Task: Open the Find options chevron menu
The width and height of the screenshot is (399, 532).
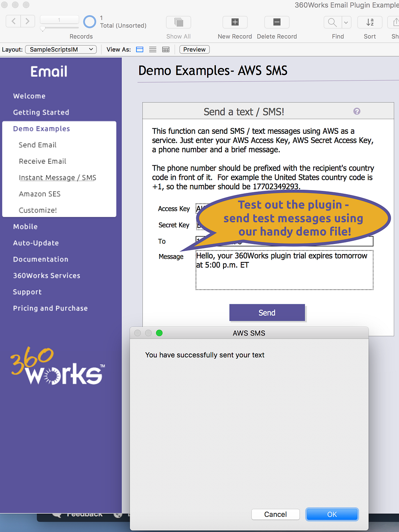Action: pyautogui.click(x=346, y=22)
